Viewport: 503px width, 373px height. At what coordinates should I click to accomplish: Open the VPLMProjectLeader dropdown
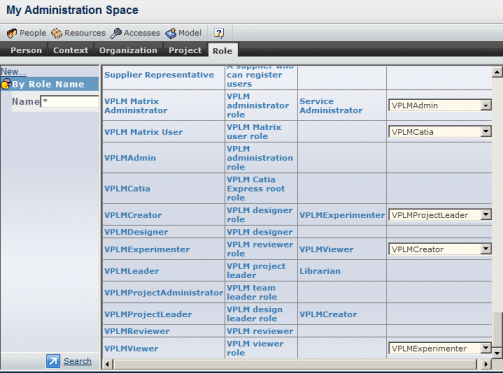click(x=486, y=215)
